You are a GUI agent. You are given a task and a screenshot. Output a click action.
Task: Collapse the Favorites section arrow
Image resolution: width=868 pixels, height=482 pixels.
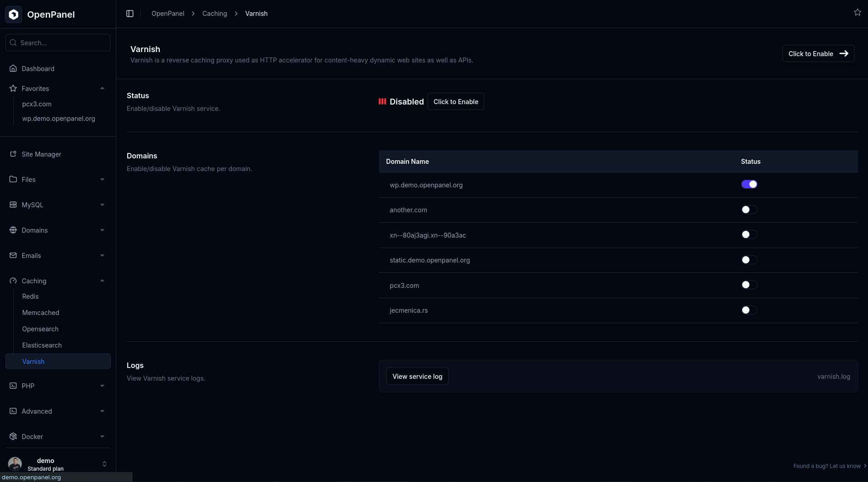[102, 88]
